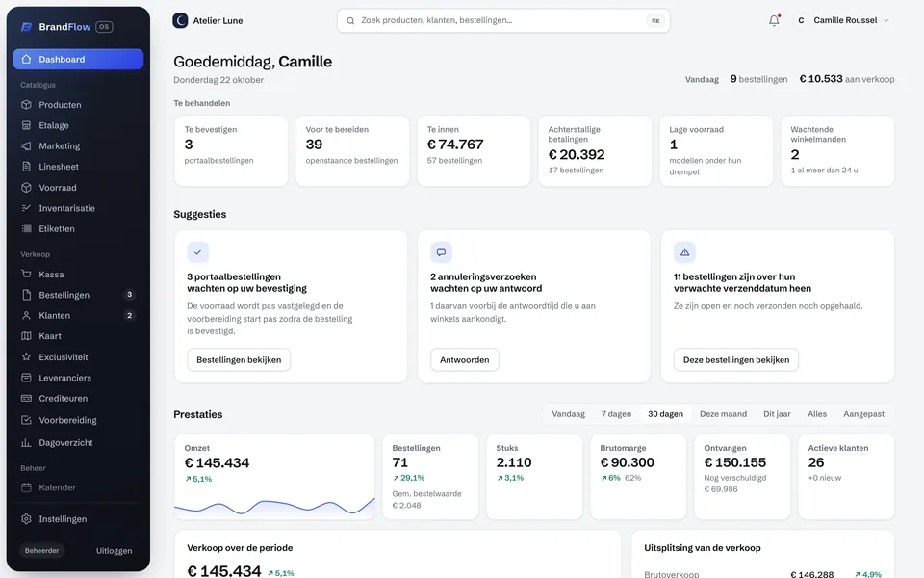This screenshot has height=578, width=924.
Task: Click the warning triangle icon on verzenddatum card
Action: (684, 251)
